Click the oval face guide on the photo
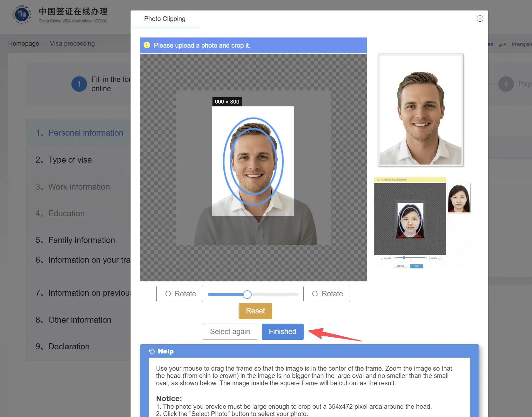Screen dimensions: 532x417 pyautogui.click(x=253, y=161)
